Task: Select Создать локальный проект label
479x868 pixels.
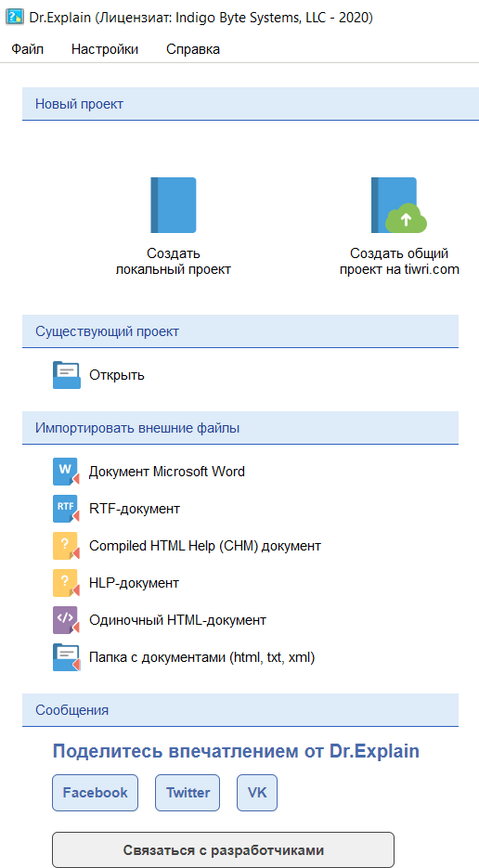Action: 174,262
